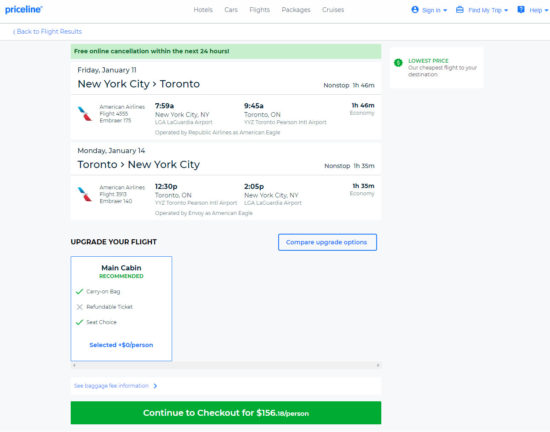The width and height of the screenshot is (550, 432).
Task: Click the Lowest Price dollar icon
Action: pos(398,63)
